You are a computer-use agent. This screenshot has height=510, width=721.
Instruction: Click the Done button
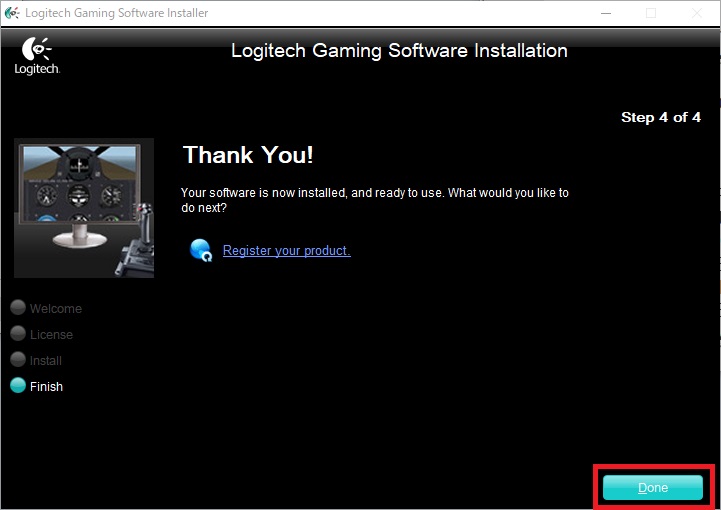point(652,487)
